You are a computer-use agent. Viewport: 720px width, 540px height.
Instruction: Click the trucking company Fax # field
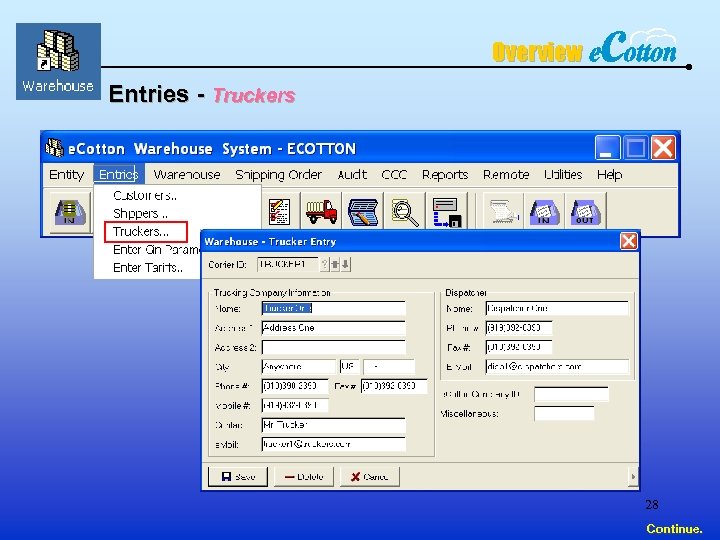tap(394, 386)
